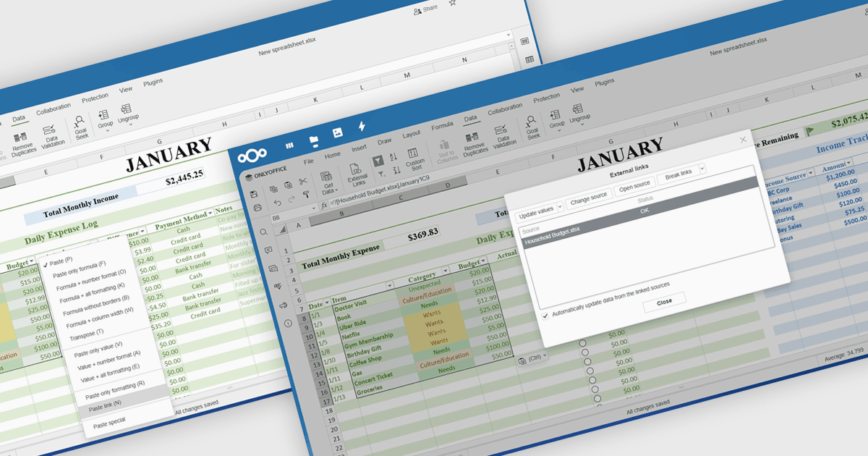868x456 pixels.
Task: Open Custom Sort in front window ribbon
Action: click(414, 159)
